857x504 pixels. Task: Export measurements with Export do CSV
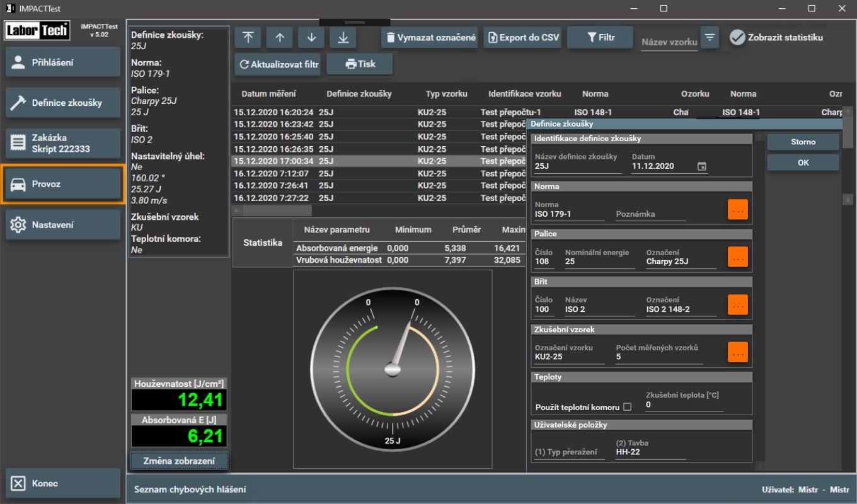click(522, 38)
